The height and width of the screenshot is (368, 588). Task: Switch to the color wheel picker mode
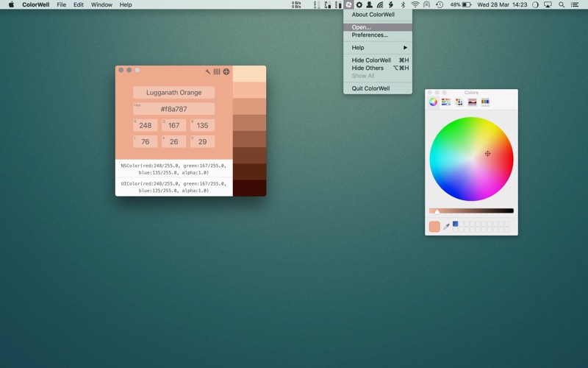(433, 102)
